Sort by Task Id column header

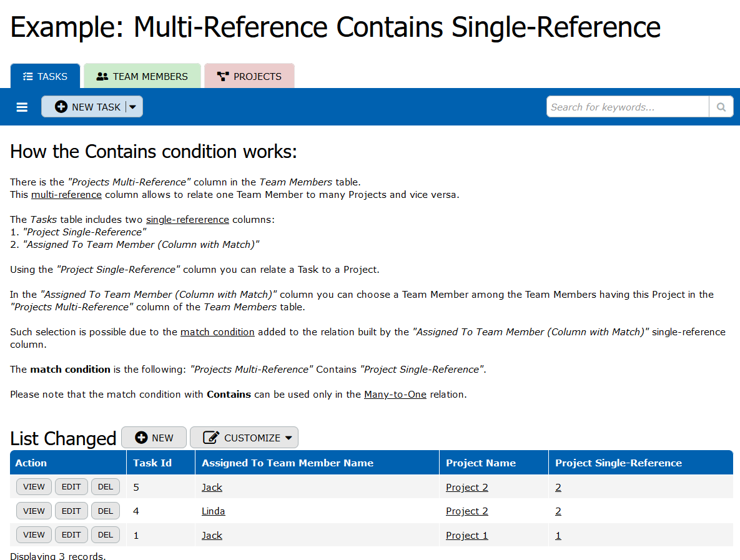[152, 463]
